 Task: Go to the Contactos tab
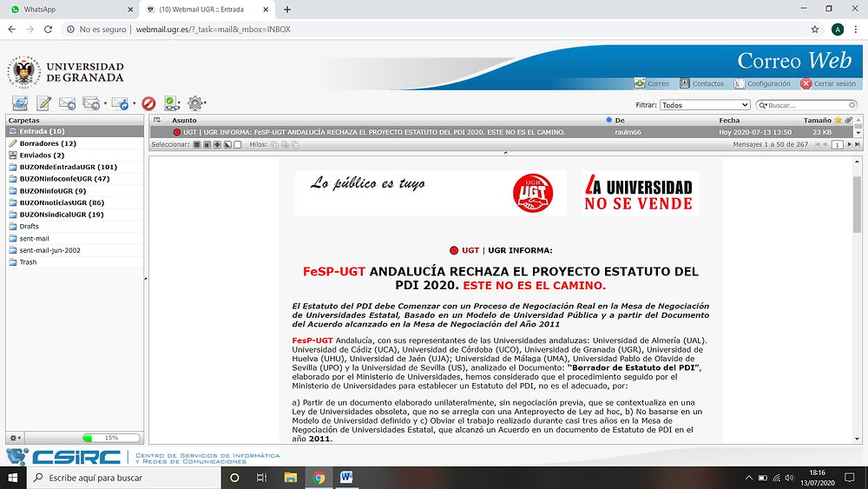[x=701, y=83]
